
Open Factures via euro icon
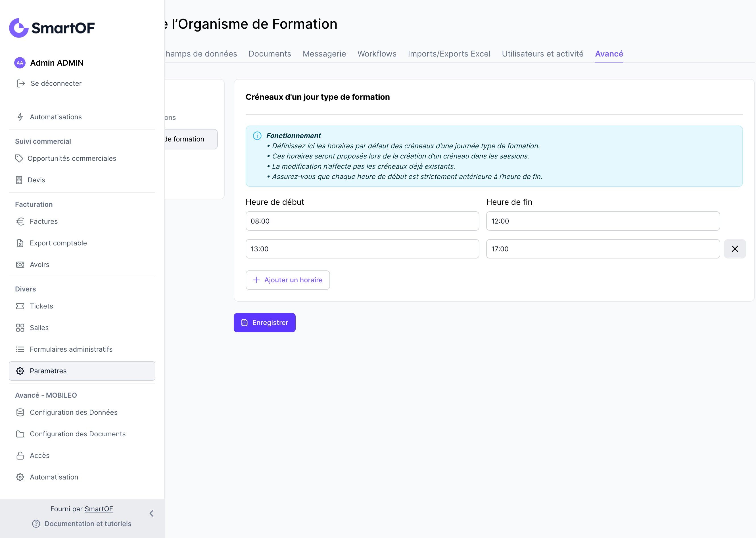[x=20, y=221]
